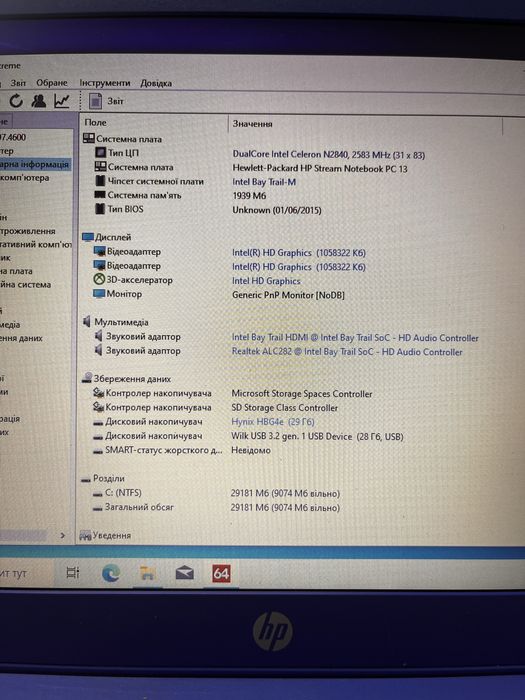Screen dimensions: 525x700
Task: Select the sidebar item ending 'на плата'
Action: click(17, 271)
